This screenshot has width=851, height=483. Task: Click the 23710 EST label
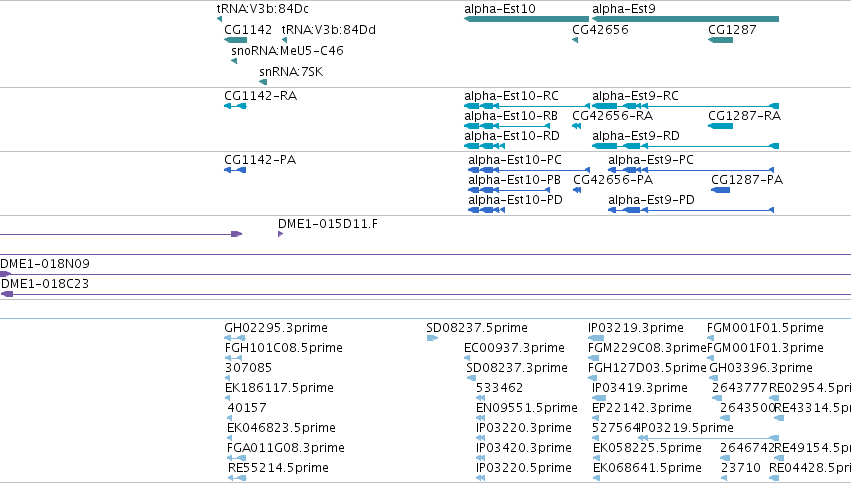(741, 468)
